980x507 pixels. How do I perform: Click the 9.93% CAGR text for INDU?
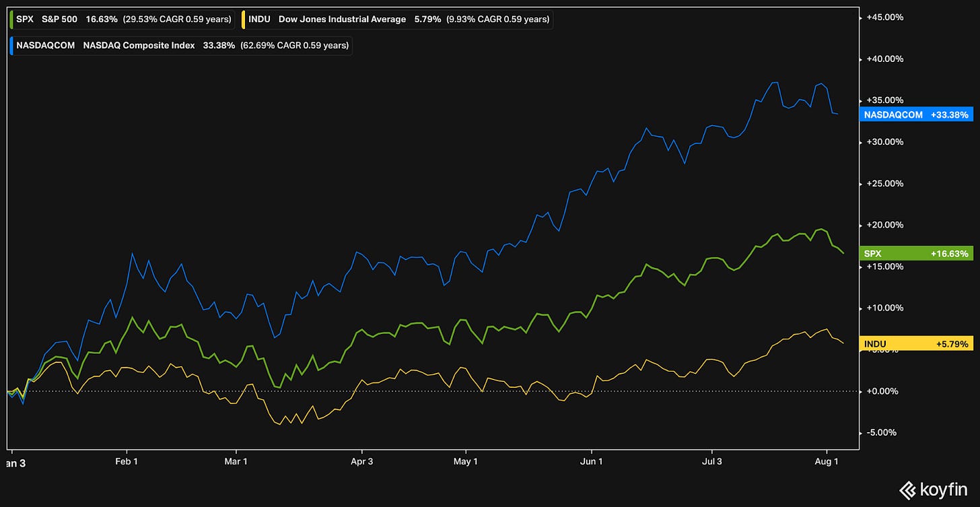[x=497, y=19]
